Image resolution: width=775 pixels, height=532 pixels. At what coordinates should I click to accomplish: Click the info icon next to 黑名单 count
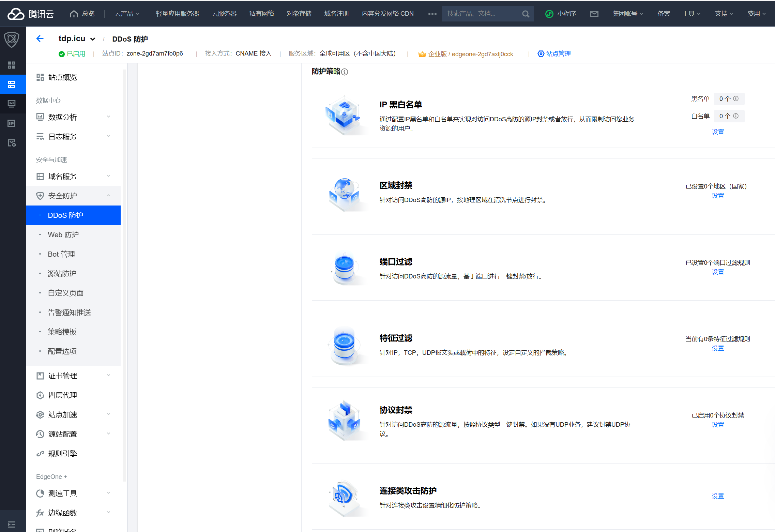[736, 98]
